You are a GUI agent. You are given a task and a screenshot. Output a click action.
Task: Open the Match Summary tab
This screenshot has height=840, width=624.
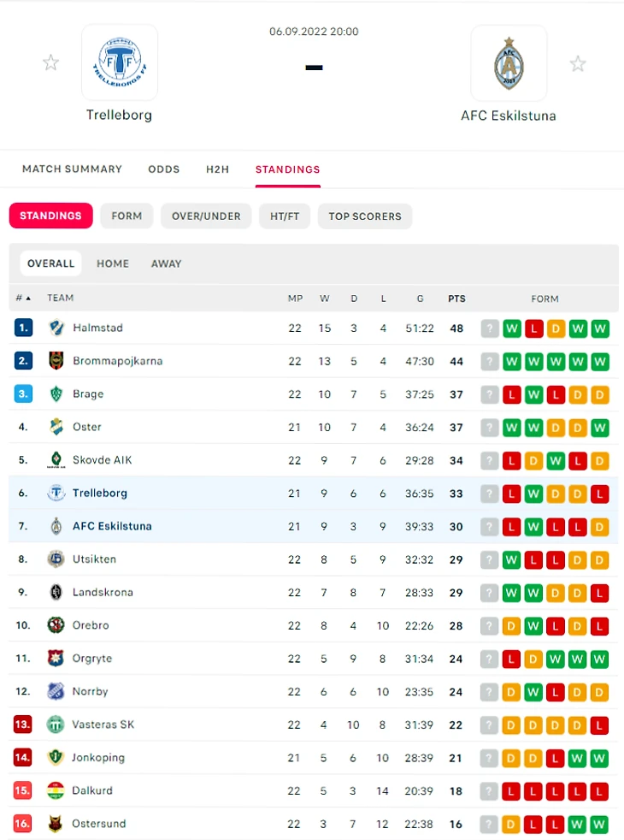pyautogui.click(x=72, y=169)
